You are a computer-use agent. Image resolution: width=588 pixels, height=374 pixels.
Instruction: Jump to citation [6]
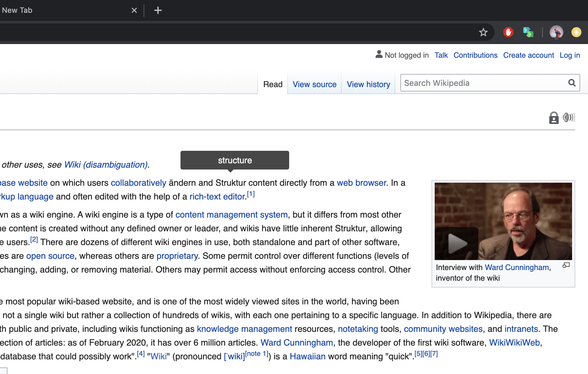click(x=426, y=354)
